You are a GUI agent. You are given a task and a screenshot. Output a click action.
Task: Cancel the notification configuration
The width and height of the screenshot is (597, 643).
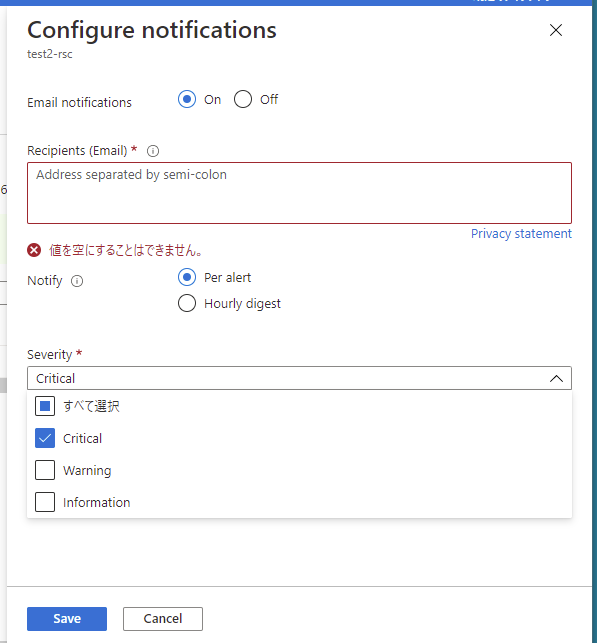tap(163, 618)
